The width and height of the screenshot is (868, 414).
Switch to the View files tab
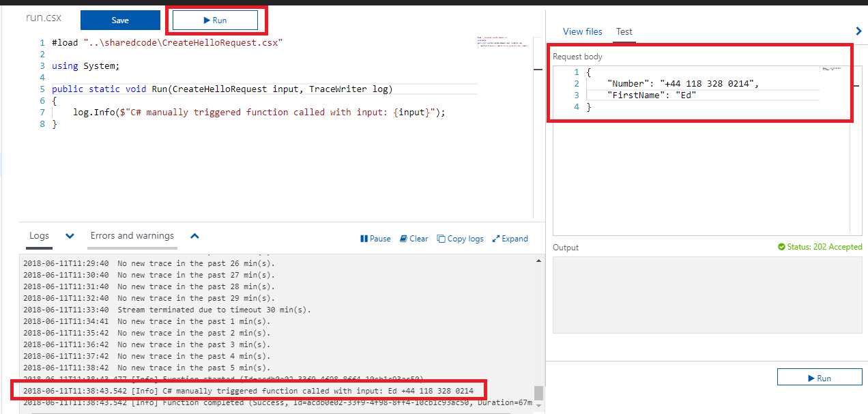tap(582, 31)
